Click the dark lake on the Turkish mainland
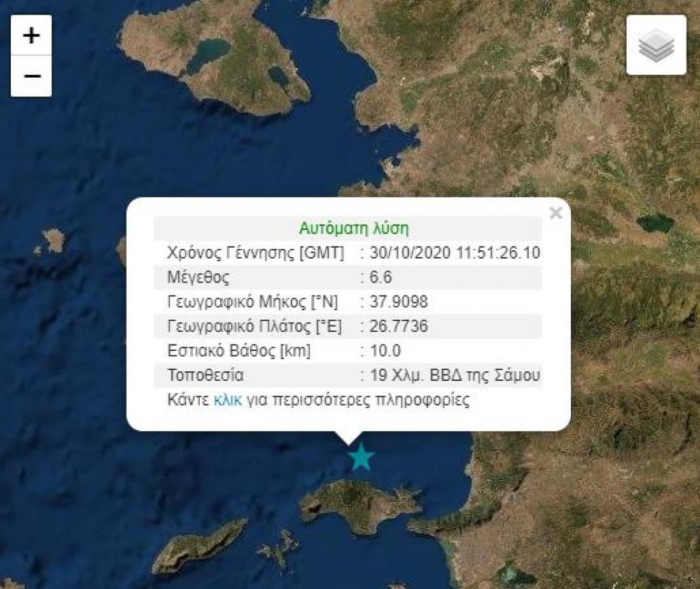Screen dimensions: 700x589 point(655,224)
